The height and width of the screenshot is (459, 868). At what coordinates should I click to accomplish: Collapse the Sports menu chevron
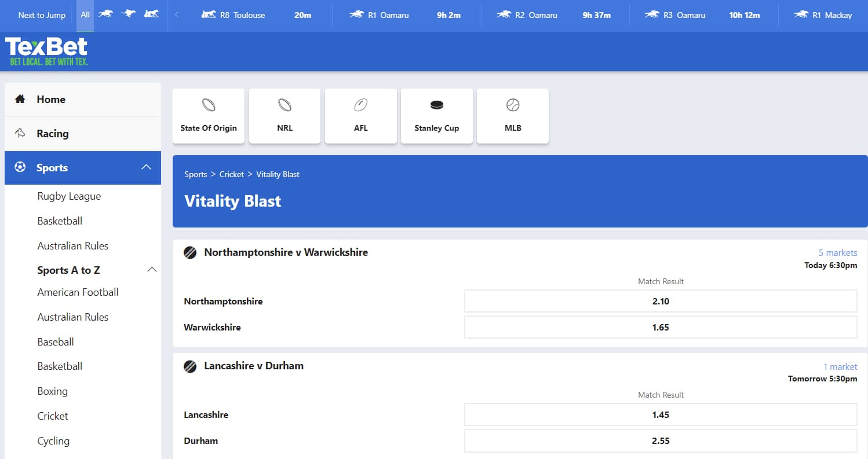point(147,167)
